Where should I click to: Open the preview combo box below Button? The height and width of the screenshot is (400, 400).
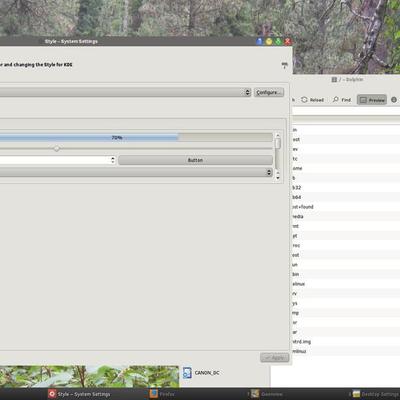click(x=135, y=172)
